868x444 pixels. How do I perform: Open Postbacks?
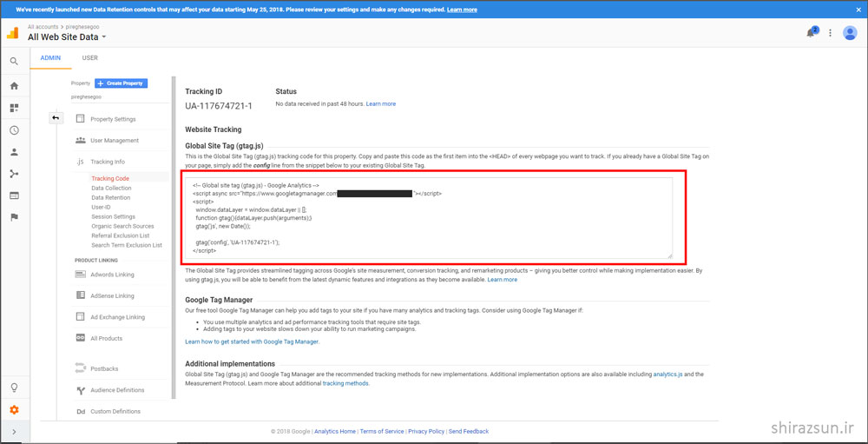[x=104, y=369]
